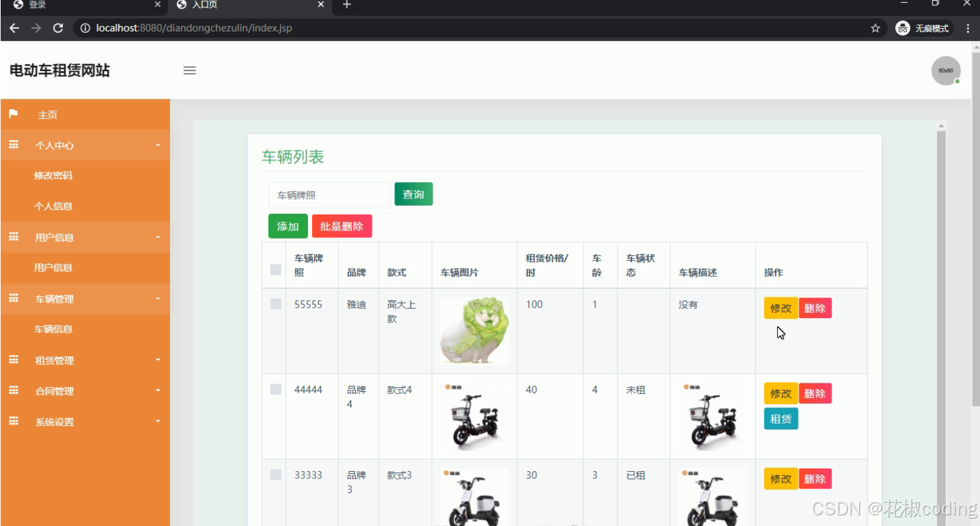
Task: Click grid icon beside 用户信息 group
Action: tap(13, 237)
